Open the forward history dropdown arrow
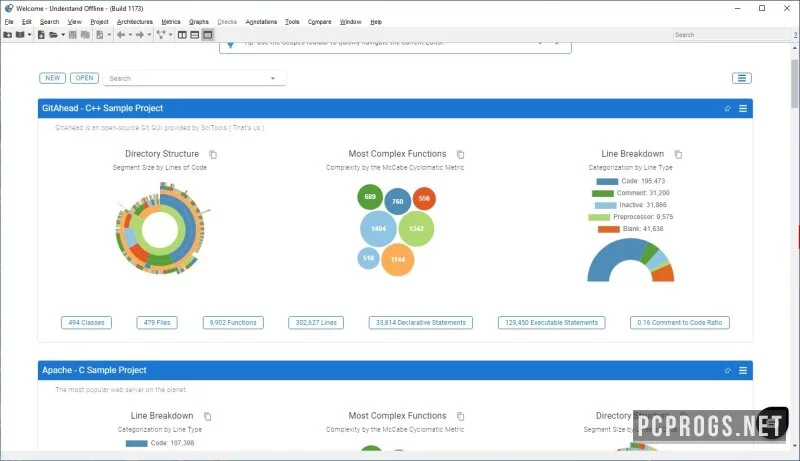 (149, 35)
